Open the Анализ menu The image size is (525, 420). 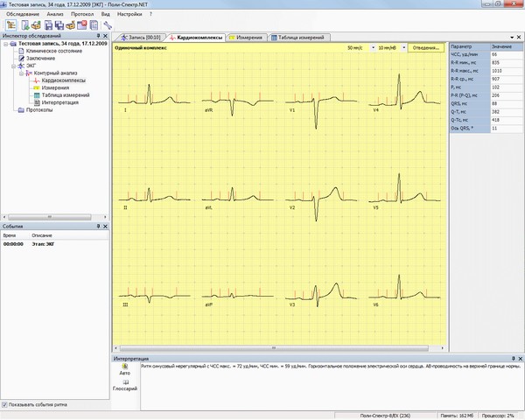click(54, 15)
